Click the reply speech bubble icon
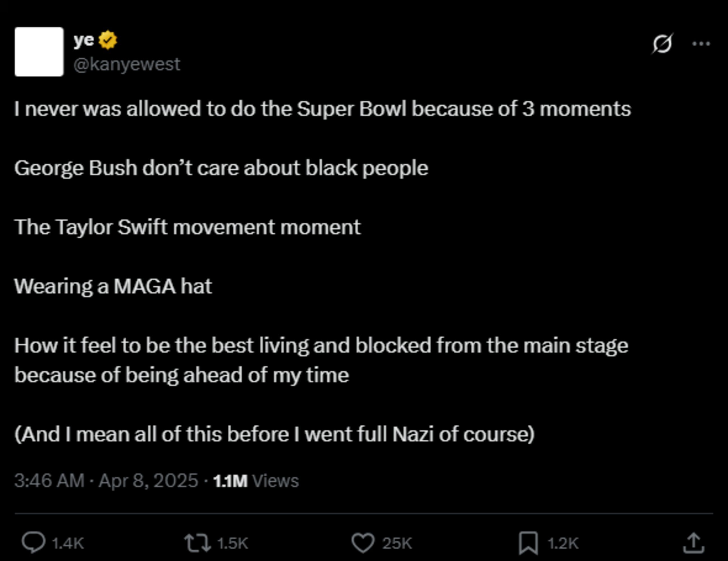This screenshot has height=561, width=728. (x=33, y=543)
